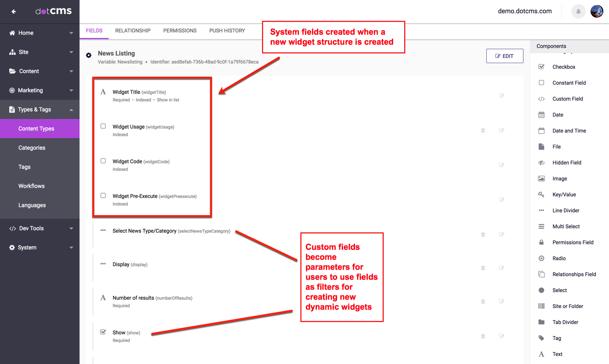Open the Push History tab
609x364 pixels.
tap(227, 31)
